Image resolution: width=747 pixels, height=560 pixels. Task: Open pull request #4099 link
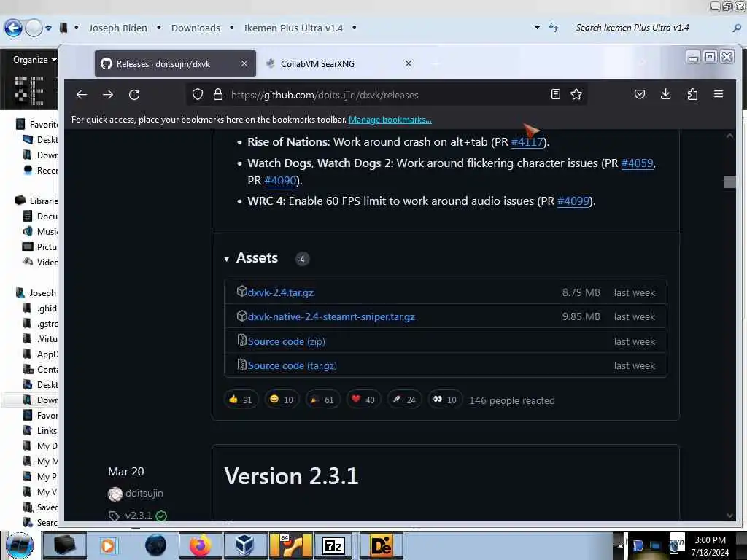pyautogui.click(x=573, y=201)
